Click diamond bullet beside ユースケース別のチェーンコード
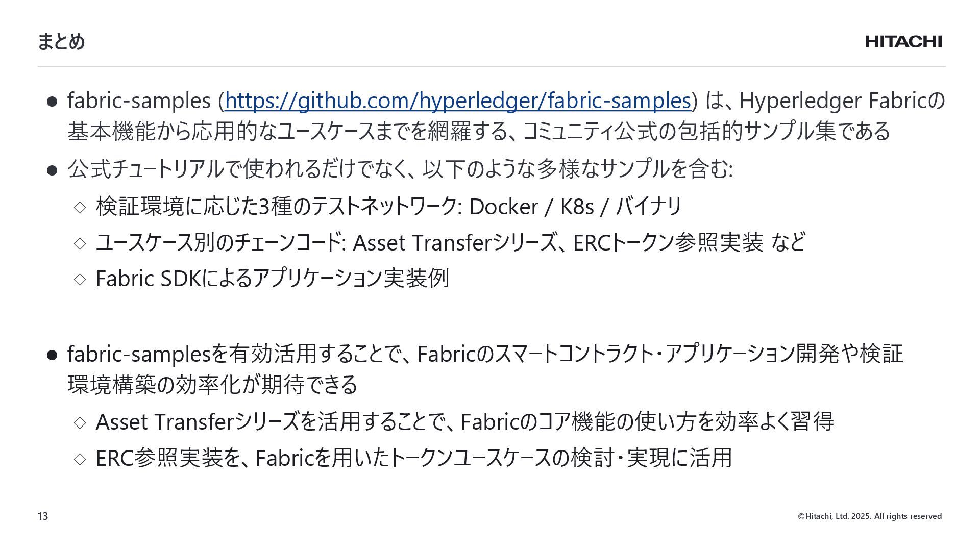Screen dimensions: 980x551 pyautogui.click(x=80, y=243)
